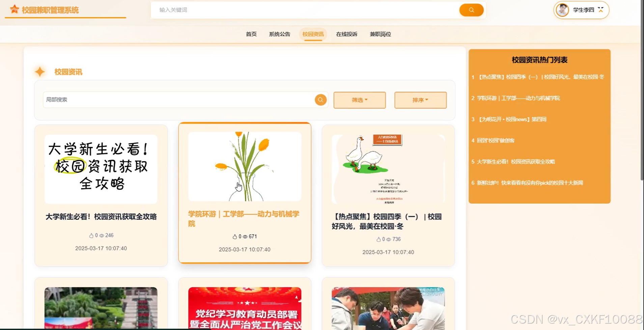Go to the 首页 tab
Image resolution: width=644 pixels, height=330 pixels.
pos(251,34)
